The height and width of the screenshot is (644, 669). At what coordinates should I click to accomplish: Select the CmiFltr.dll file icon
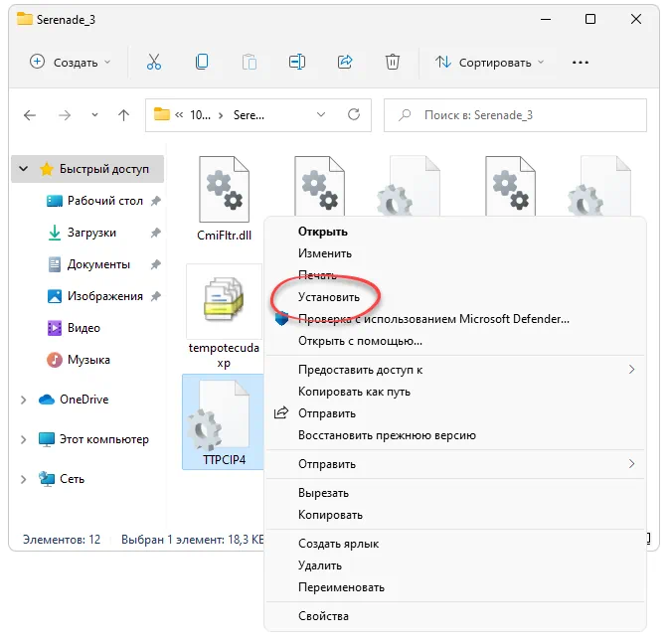pos(225,189)
